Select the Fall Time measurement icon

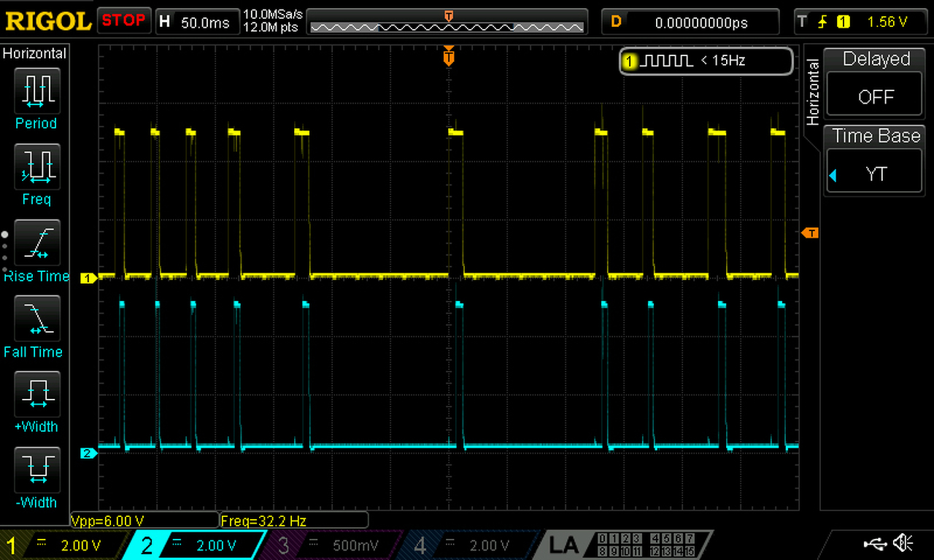[x=36, y=319]
